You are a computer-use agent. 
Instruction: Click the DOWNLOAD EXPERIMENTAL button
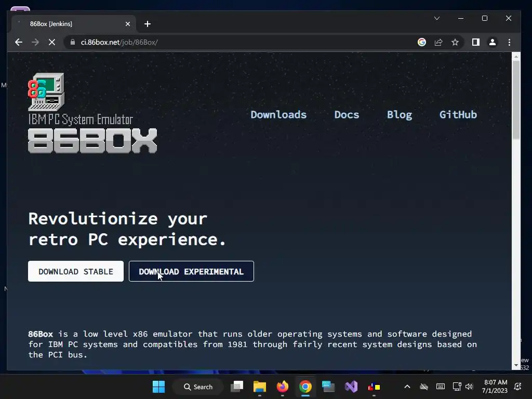[x=191, y=271]
